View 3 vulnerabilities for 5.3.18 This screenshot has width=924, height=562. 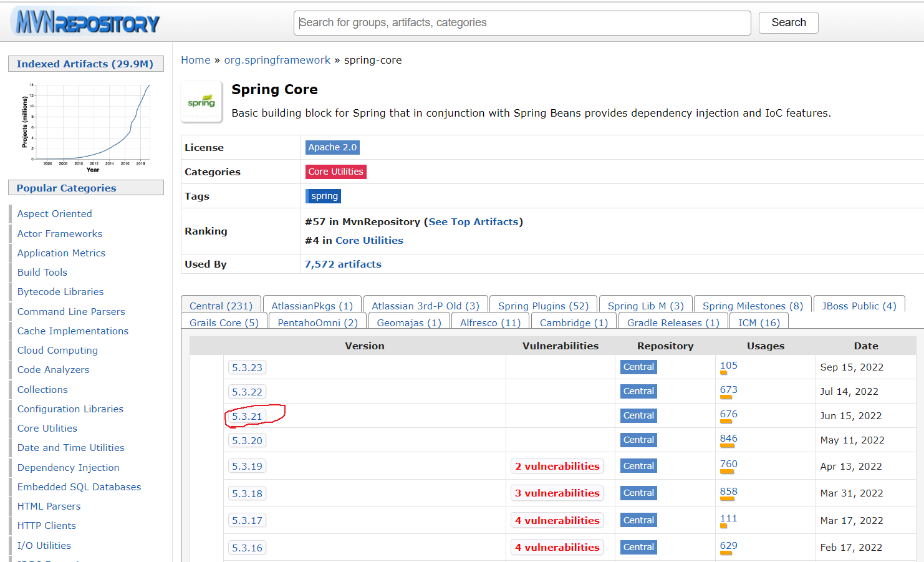tap(557, 493)
